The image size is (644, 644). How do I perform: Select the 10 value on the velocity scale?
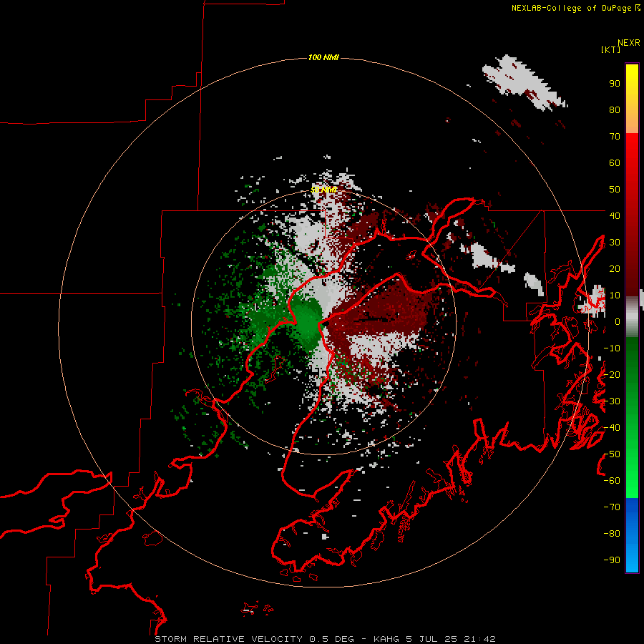coord(615,296)
